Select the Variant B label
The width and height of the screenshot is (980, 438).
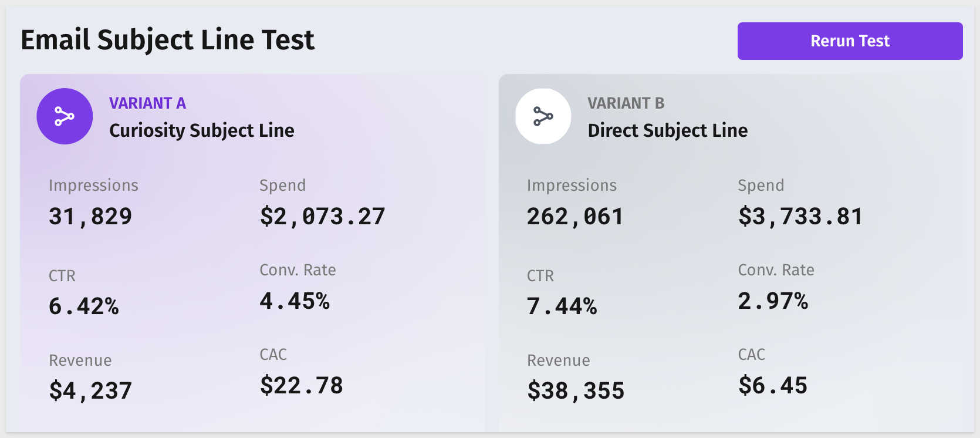coord(626,103)
